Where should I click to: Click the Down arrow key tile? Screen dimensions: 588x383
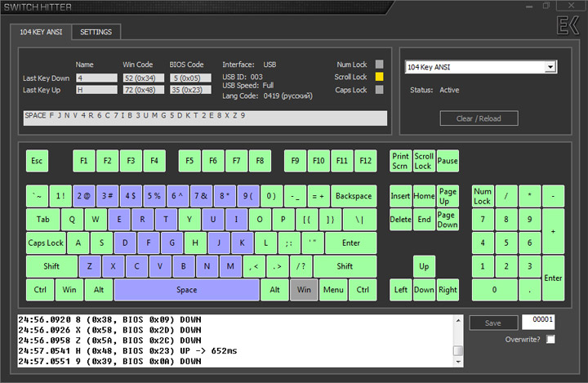pos(424,290)
